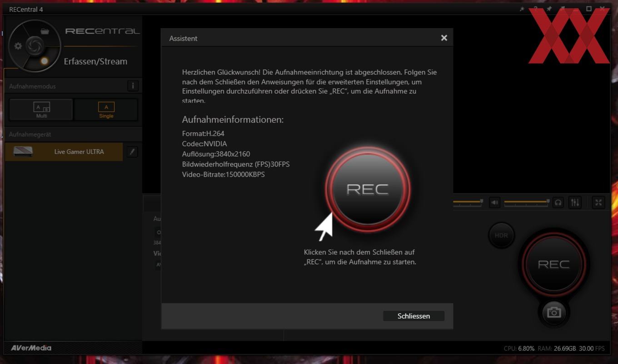Switch to Single capture mode
This screenshot has height=364, width=618.
point(106,110)
